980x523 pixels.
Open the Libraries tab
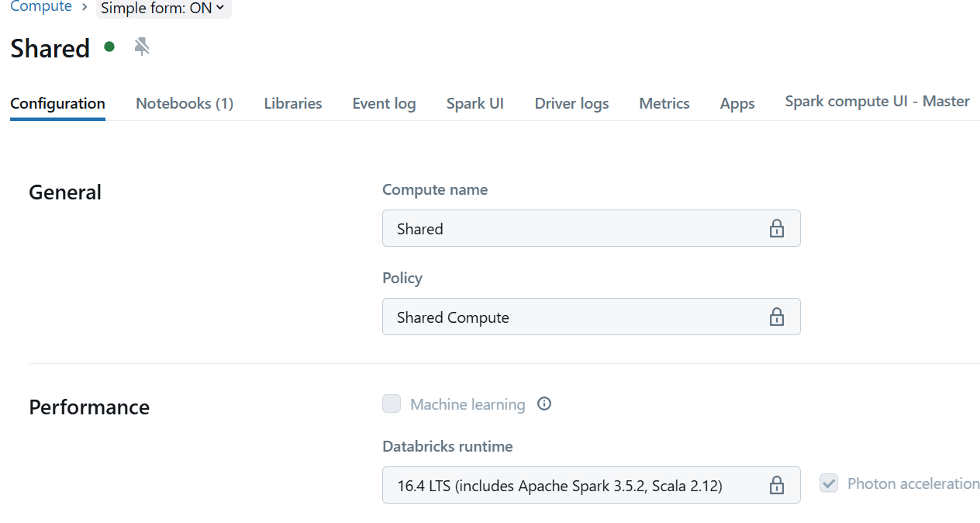pos(292,103)
